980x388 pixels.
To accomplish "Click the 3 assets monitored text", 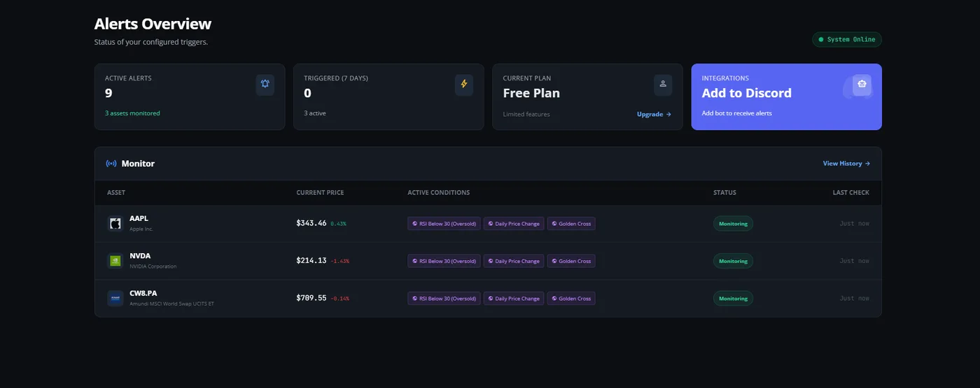I will 132,113.
